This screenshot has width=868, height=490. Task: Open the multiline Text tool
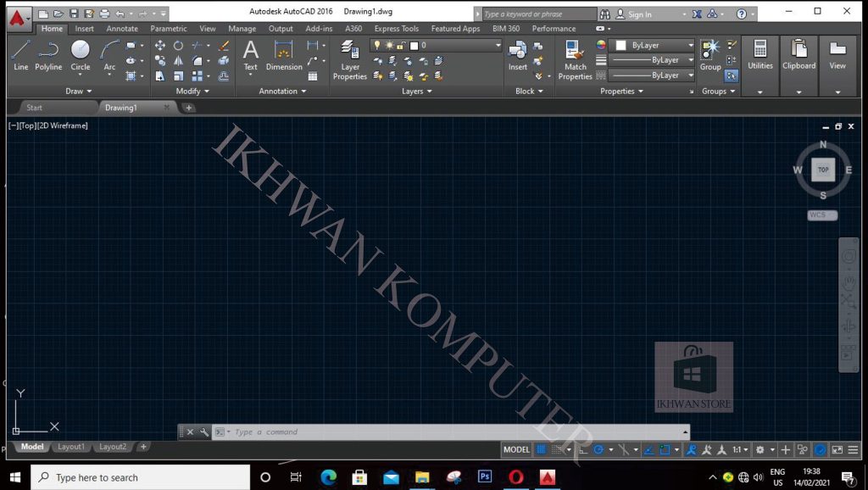[x=251, y=55]
